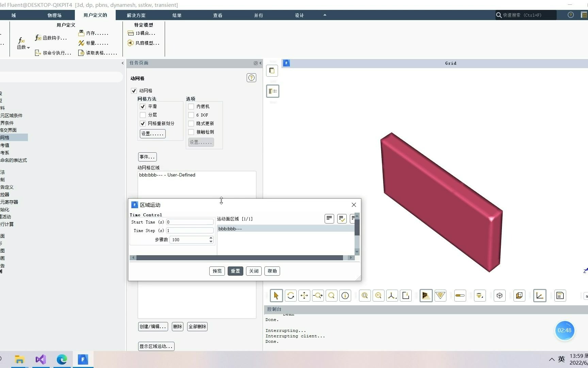Click the zoom-back magnifier with arrow icon
588x368 pixels.
[x=378, y=295]
